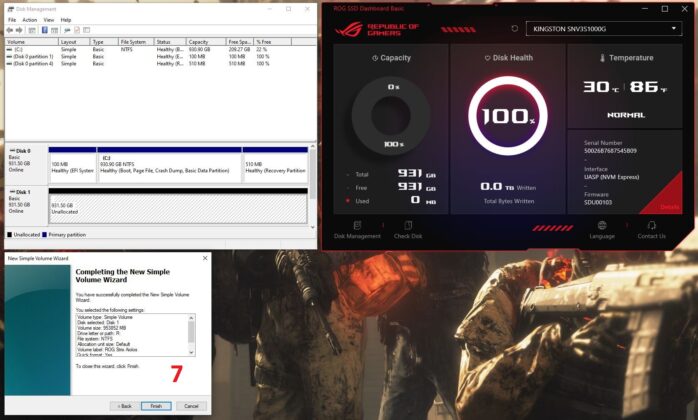Open the File menu in Disk Management
This screenshot has width=698, height=420.
click(12, 20)
